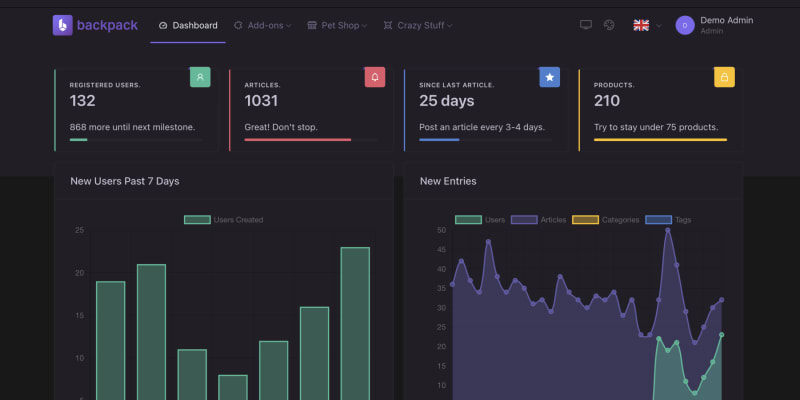800x400 pixels.
Task: Toggle Users Created dataset in bar chart legend
Action: point(224,220)
